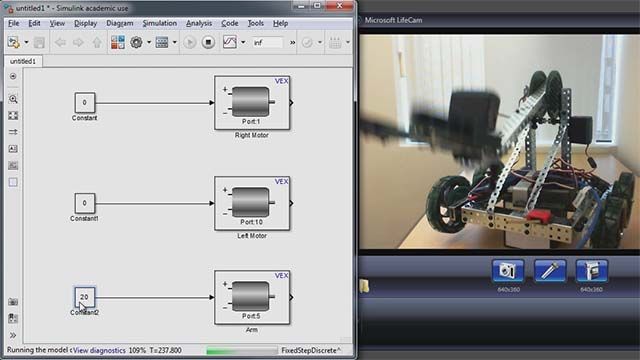Open the Tools menu
The image size is (640, 360).
256,24
